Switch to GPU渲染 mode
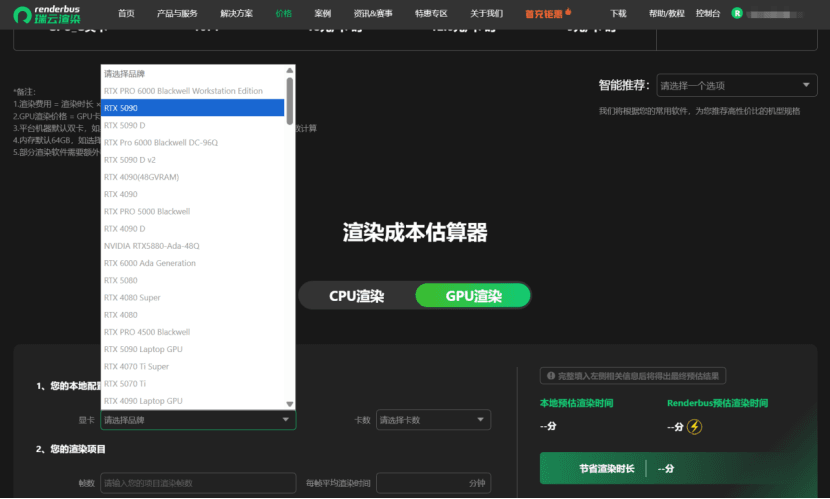The width and height of the screenshot is (830, 499). coord(473,296)
